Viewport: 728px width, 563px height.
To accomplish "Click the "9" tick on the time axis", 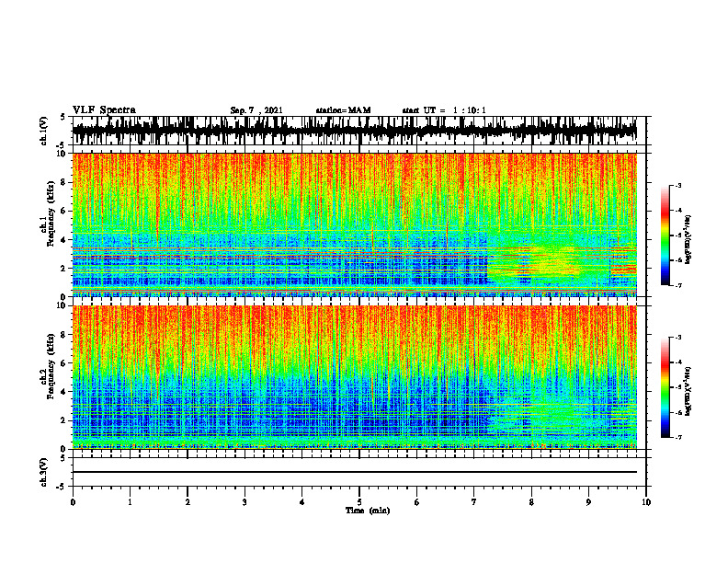I will coord(588,502).
